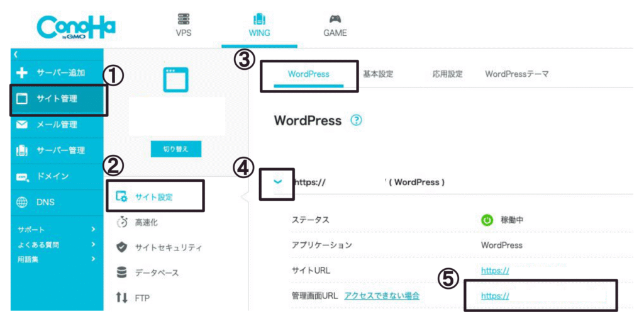Collapse the left sidebar with the arrow
The height and width of the screenshot is (321, 644).
16,55
